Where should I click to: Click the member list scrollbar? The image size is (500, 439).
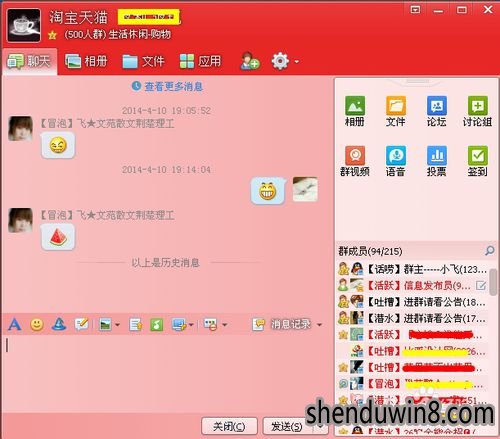493,283
